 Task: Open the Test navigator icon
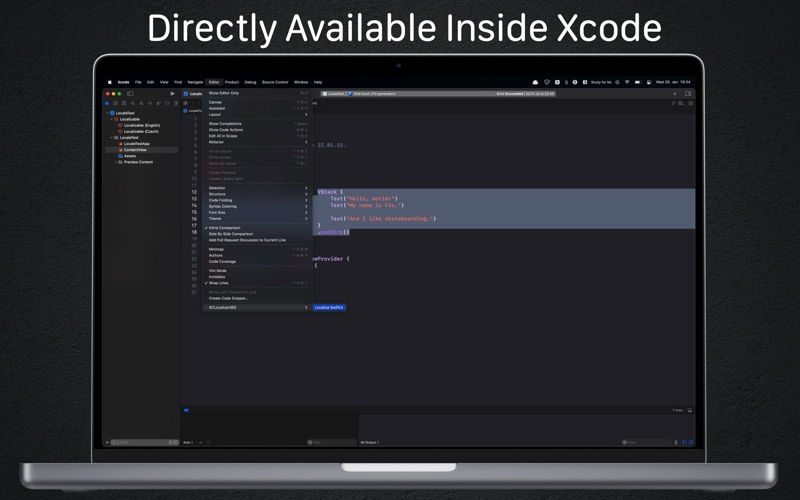coord(150,103)
